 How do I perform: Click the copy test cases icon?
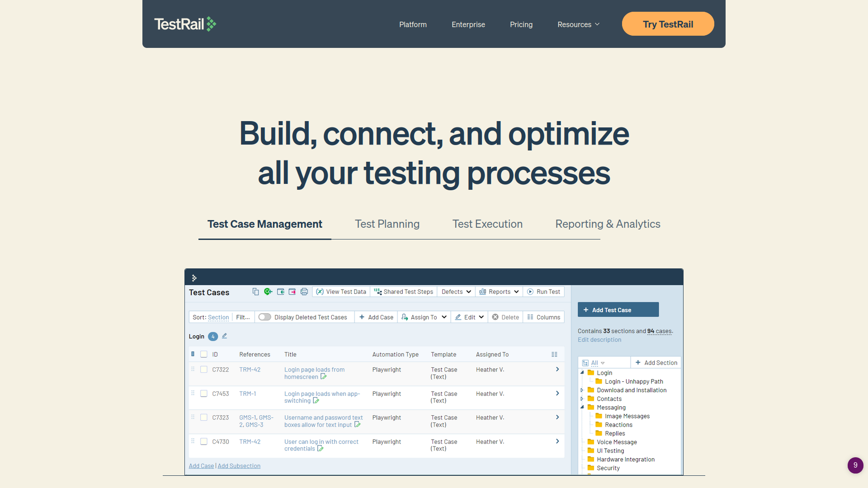point(255,291)
